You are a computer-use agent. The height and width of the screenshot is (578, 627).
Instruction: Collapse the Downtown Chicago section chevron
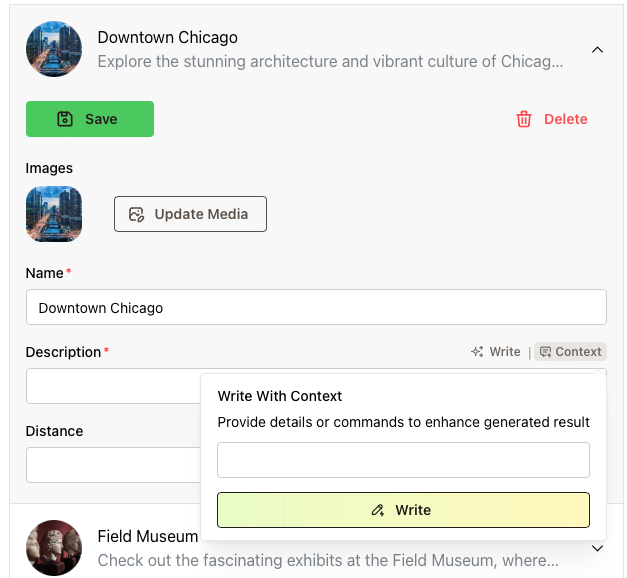pos(597,49)
